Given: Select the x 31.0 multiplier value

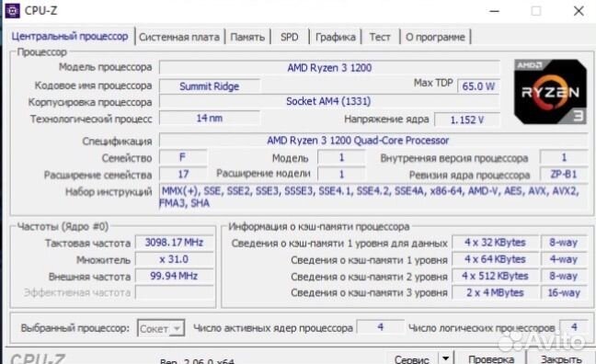Looking at the screenshot, I should (174, 259).
